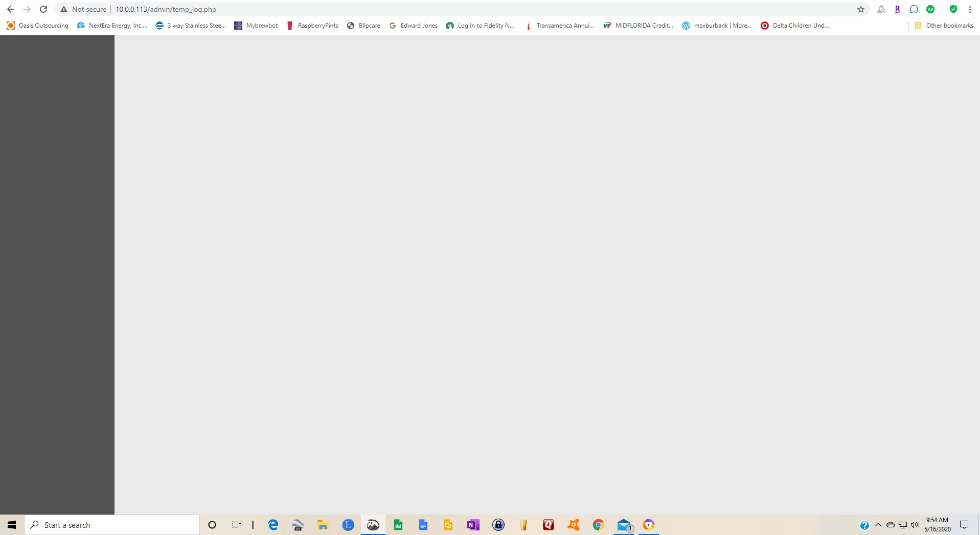Open the padlock password app on taskbar

coord(498,525)
